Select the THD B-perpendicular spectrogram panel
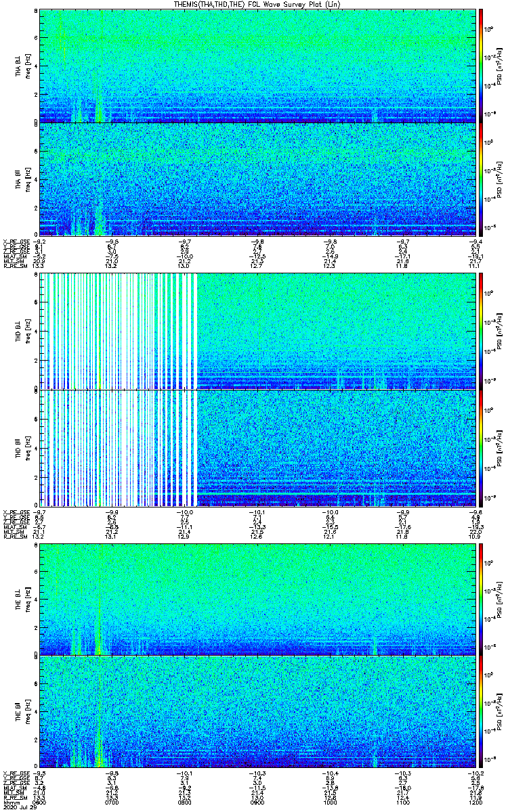508x812 pixels. click(257, 332)
